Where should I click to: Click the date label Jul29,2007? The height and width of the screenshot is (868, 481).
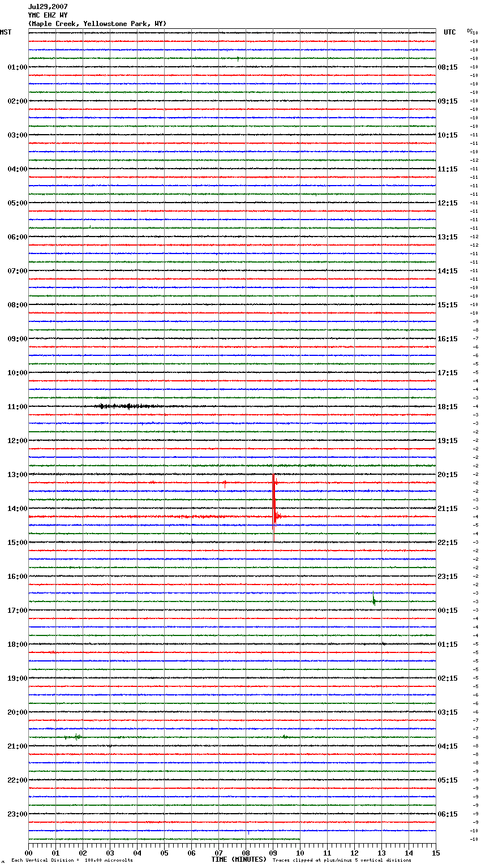pyautogui.click(x=48, y=7)
